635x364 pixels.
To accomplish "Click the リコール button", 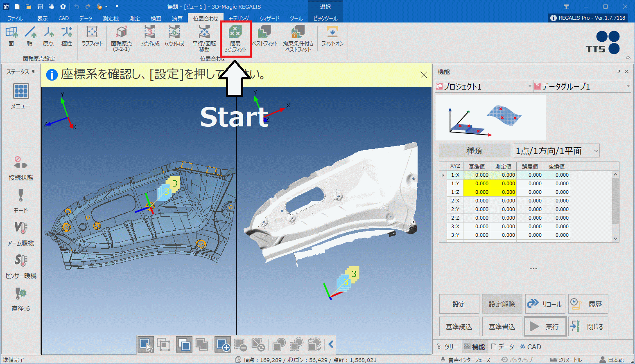I will coord(545,304).
